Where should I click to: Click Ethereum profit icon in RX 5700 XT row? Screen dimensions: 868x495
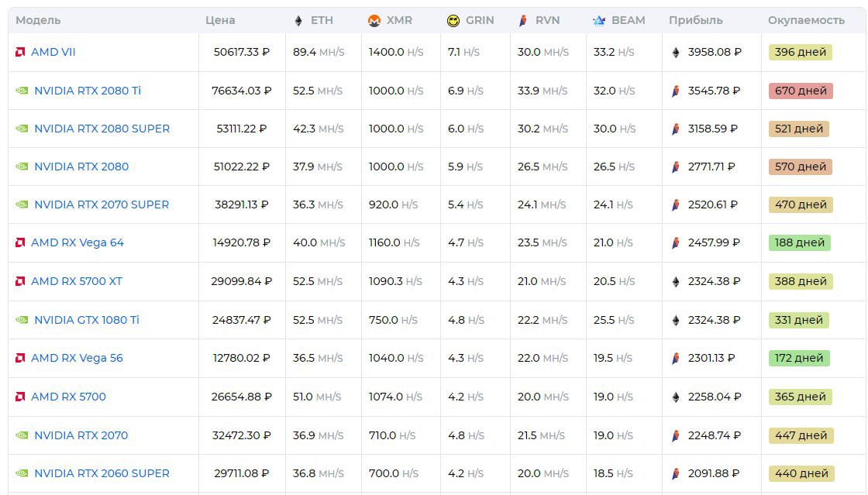675,281
